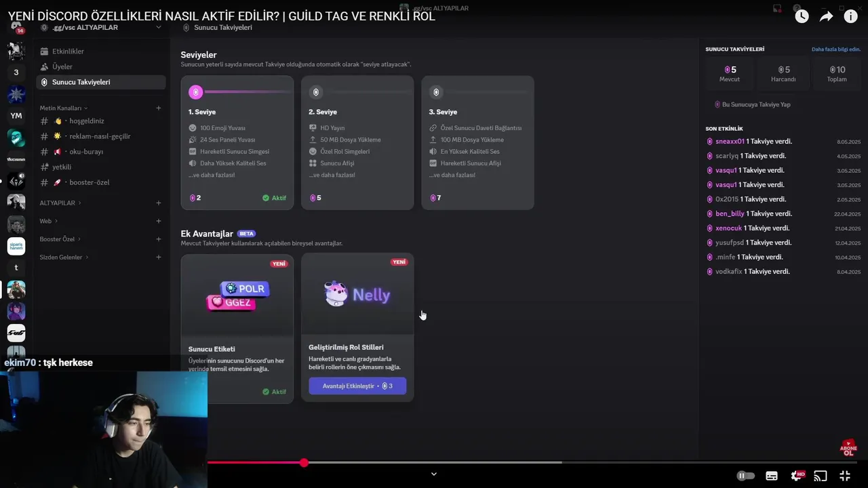Open the yetkili channel
868x488 pixels.
100,167
